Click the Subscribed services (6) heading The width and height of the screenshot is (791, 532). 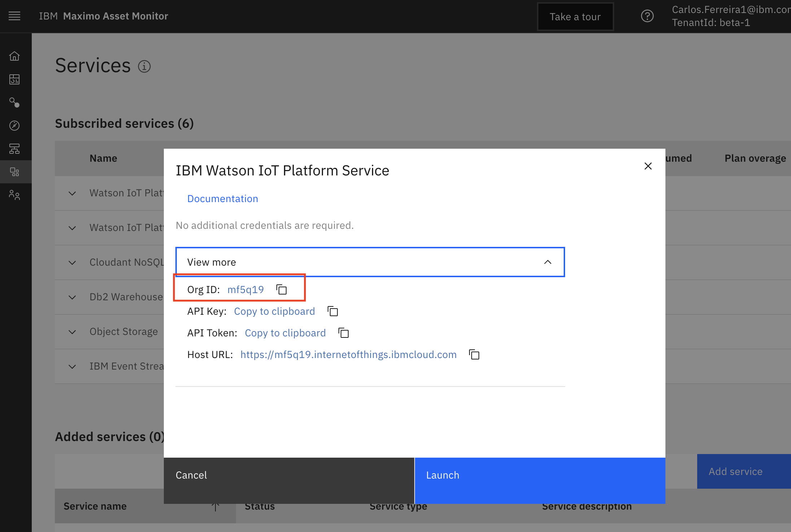(x=124, y=123)
